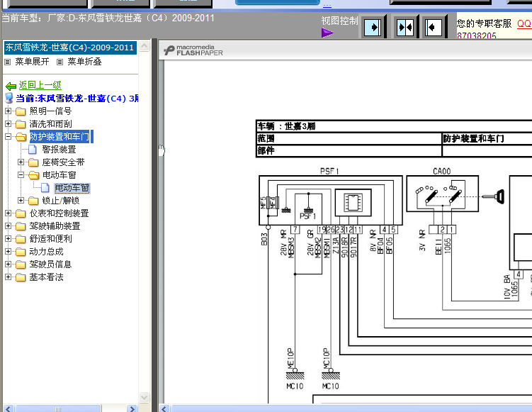Click the diagram pane scroll-left arrow
This screenshot has height=412, width=532.
pyautogui.click(x=164, y=408)
